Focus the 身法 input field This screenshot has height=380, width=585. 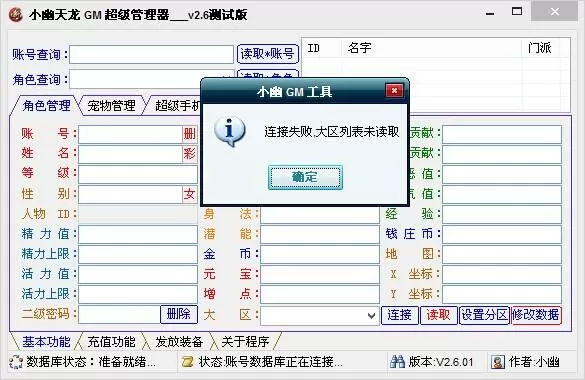(320, 215)
